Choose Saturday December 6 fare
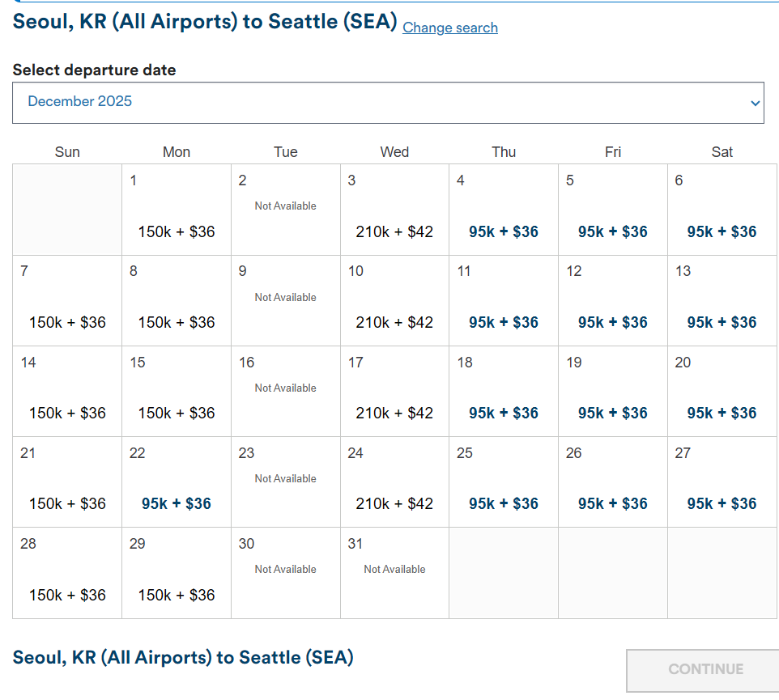This screenshot has width=779, height=700. 722,210
